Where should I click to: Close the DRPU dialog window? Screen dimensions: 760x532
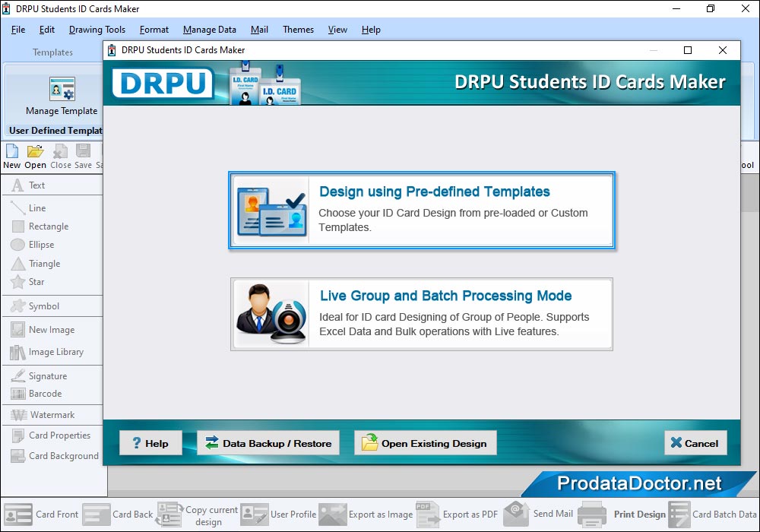pyautogui.click(x=722, y=50)
